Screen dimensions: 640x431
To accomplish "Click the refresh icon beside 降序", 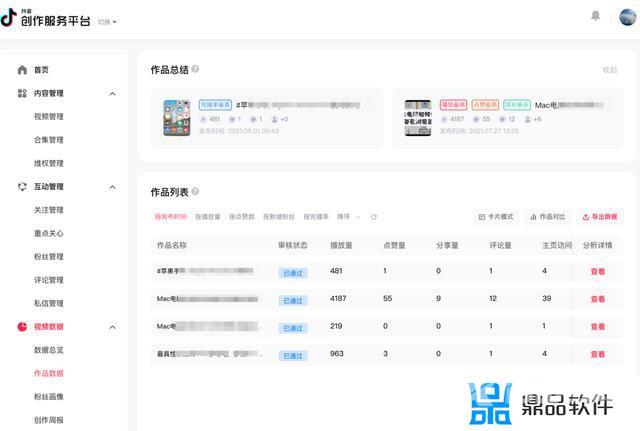I will pos(373,217).
